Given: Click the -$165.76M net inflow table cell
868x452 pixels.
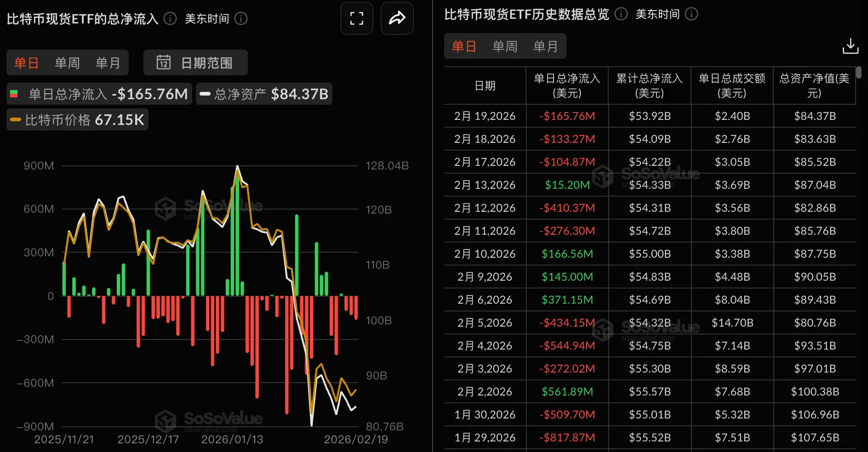Looking at the screenshot, I should [x=567, y=116].
